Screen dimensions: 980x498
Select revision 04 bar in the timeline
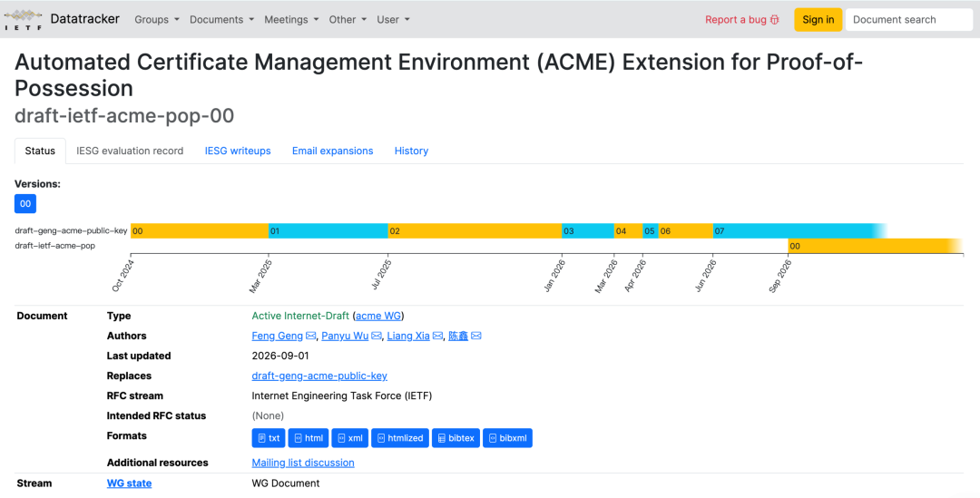pyautogui.click(x=628, y=231)
